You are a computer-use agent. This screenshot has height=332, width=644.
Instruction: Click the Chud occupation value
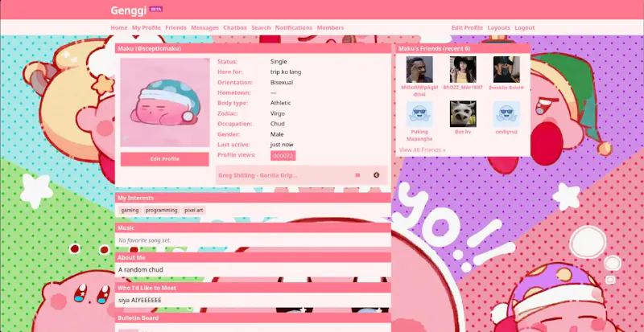pos(277,124)
